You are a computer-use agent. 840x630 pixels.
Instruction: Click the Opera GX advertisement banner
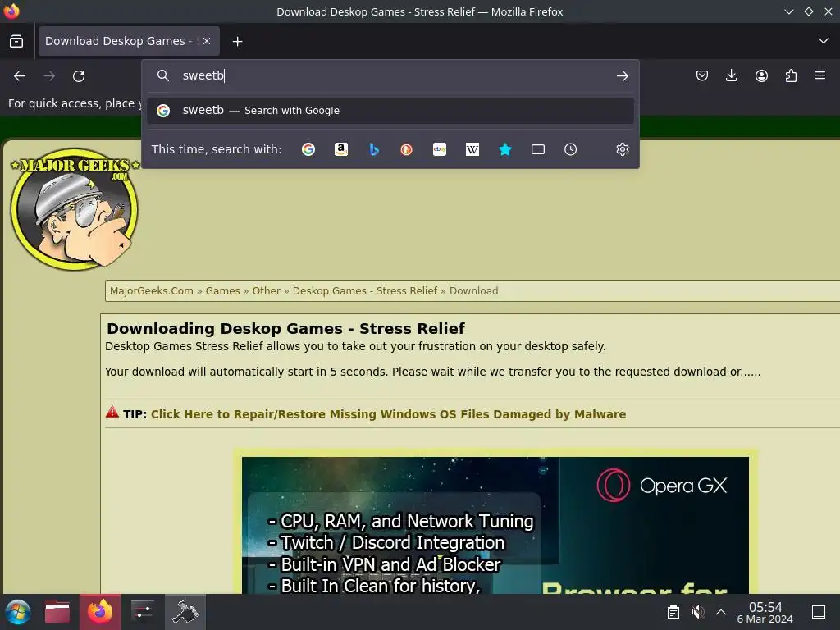pyautogui.click(x=495, y=525)
